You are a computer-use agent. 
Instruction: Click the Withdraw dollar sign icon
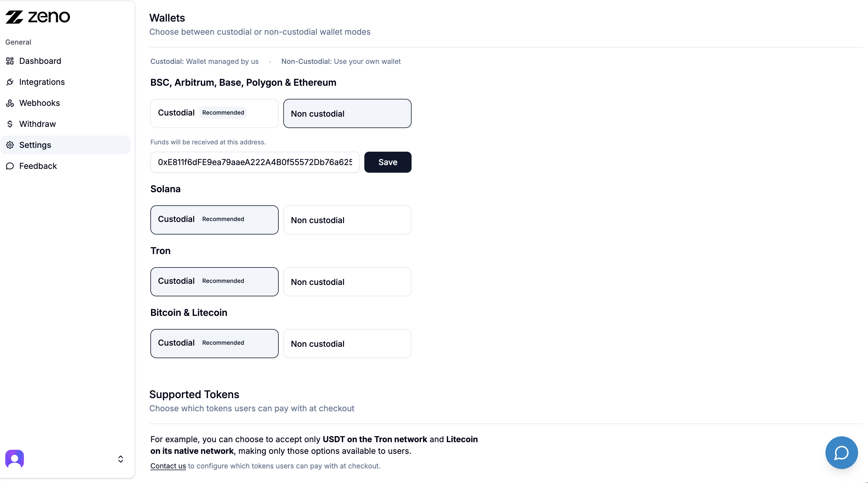click(10, 124)
